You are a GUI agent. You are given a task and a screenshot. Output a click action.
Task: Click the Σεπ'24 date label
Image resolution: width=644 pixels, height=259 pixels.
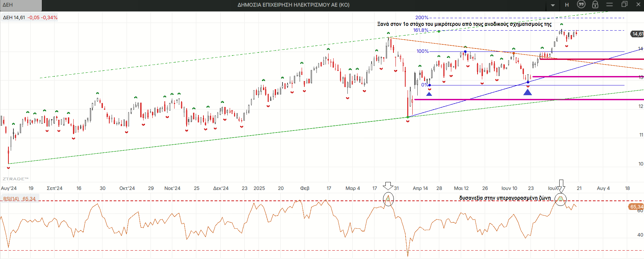pyautogui.click(x=54, y=188)
